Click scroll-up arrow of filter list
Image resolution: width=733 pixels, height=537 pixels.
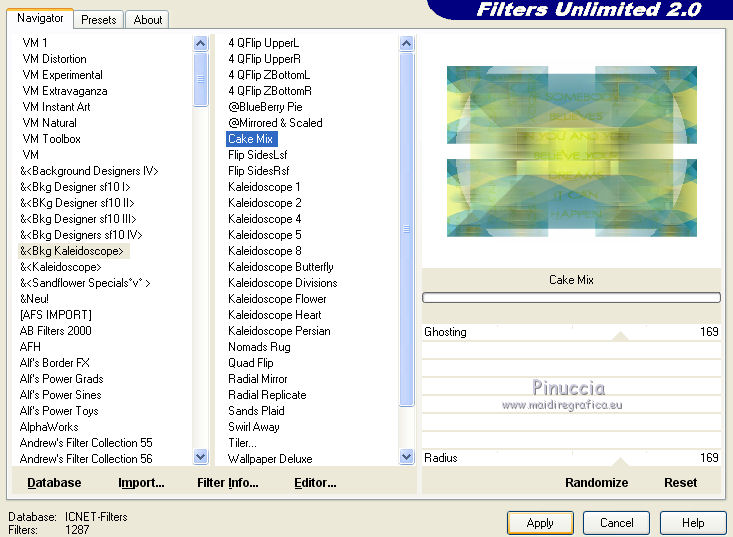[x=407, y=43]
